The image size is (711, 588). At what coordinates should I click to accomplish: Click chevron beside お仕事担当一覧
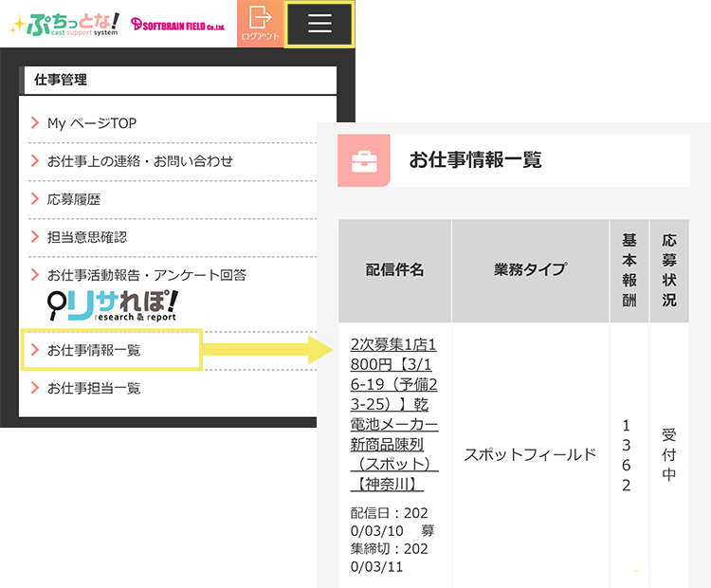click(x=35, y=388)
